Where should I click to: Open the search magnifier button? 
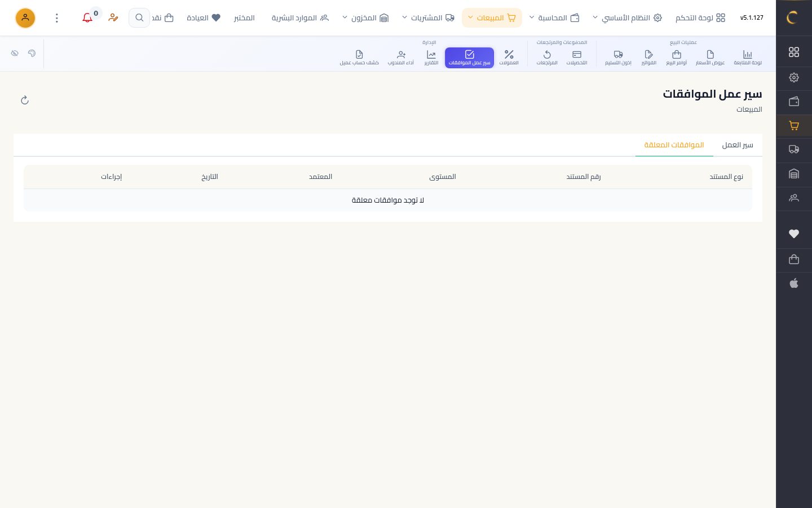(x=139, y=18)
